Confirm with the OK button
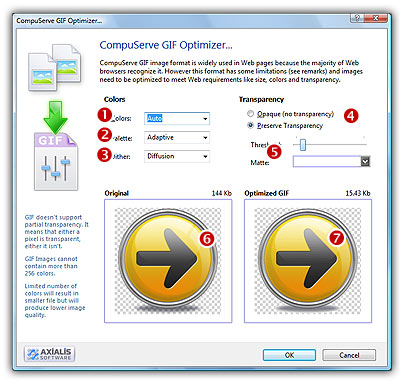The image size is (400, 381). (289, 355)
